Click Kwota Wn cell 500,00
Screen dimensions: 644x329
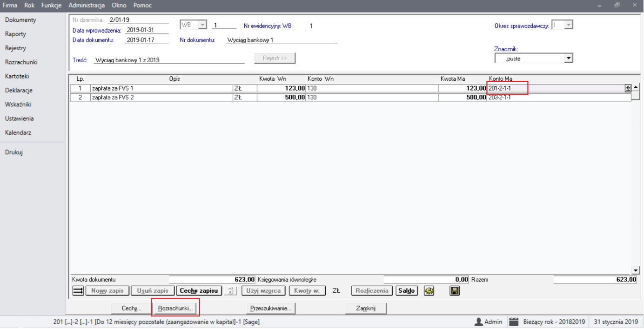pyautogui.click(x=281, y=98)
